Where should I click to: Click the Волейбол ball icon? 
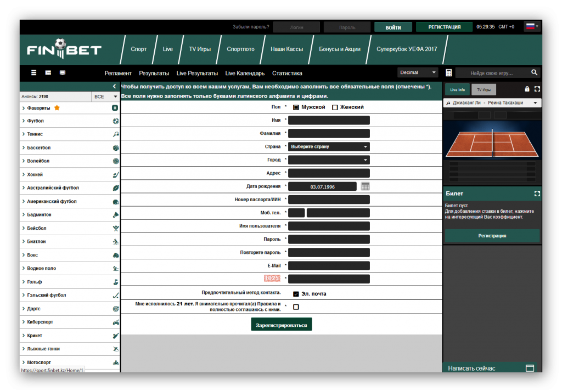pos(116,161)
